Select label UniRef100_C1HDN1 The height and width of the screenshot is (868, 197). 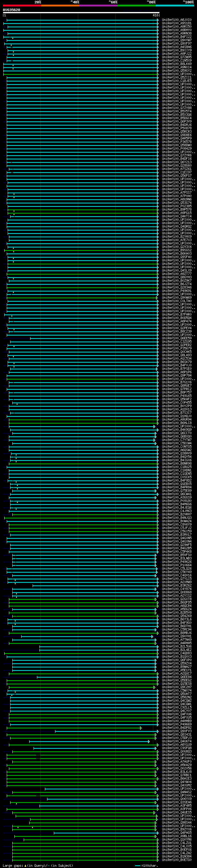click(x=176, y=470)
